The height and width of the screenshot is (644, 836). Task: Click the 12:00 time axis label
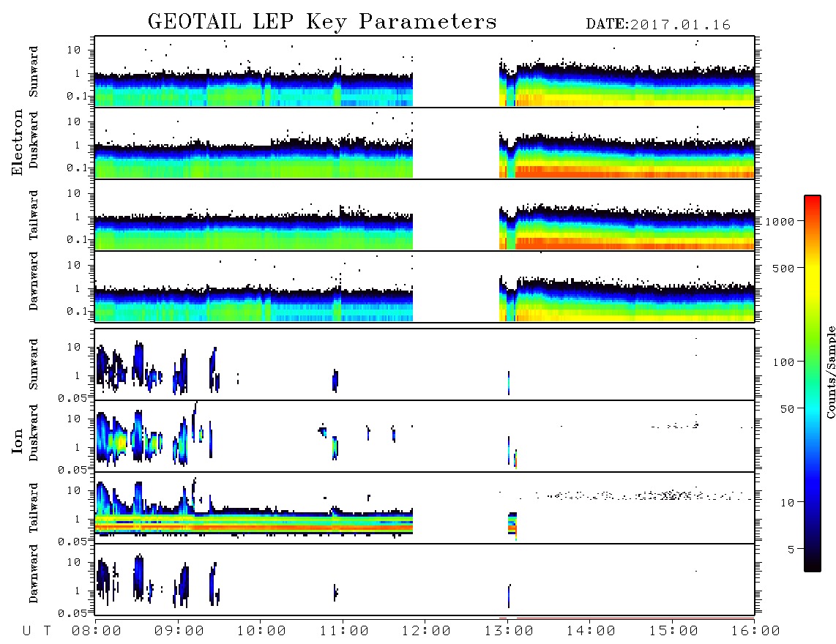426,631
